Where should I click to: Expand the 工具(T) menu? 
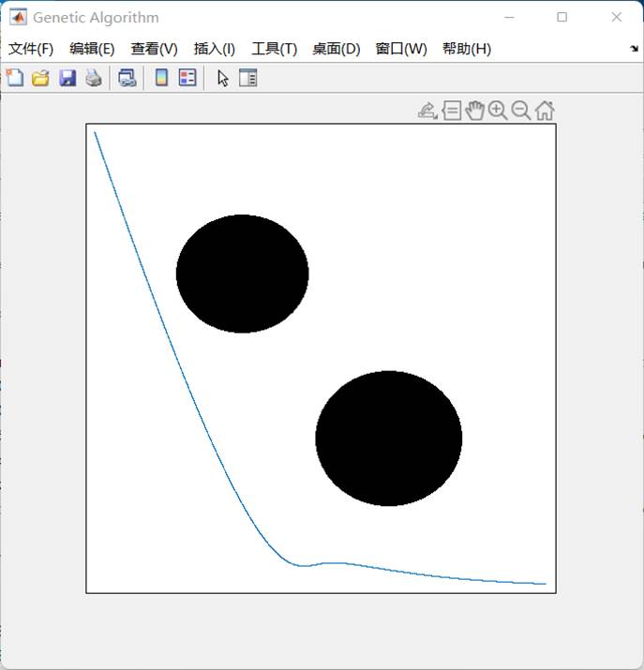(274, 49)
